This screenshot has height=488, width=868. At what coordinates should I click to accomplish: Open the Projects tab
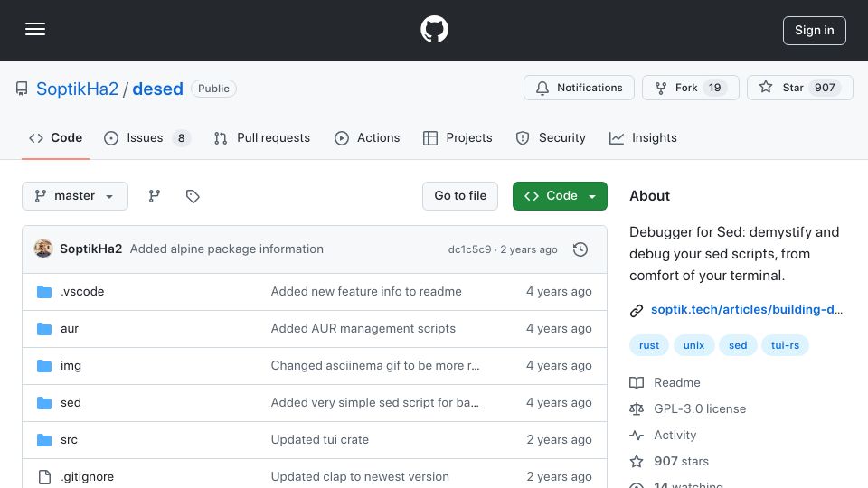coord(458,137)
